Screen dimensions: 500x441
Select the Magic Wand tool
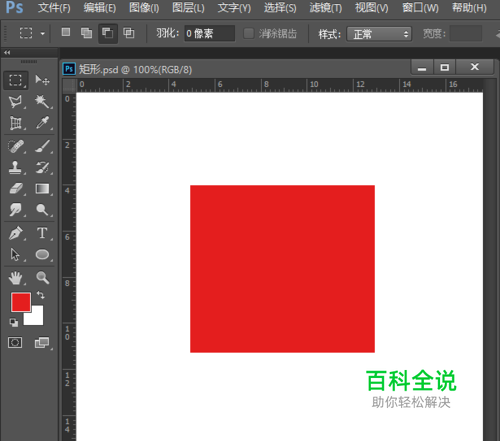42,102
